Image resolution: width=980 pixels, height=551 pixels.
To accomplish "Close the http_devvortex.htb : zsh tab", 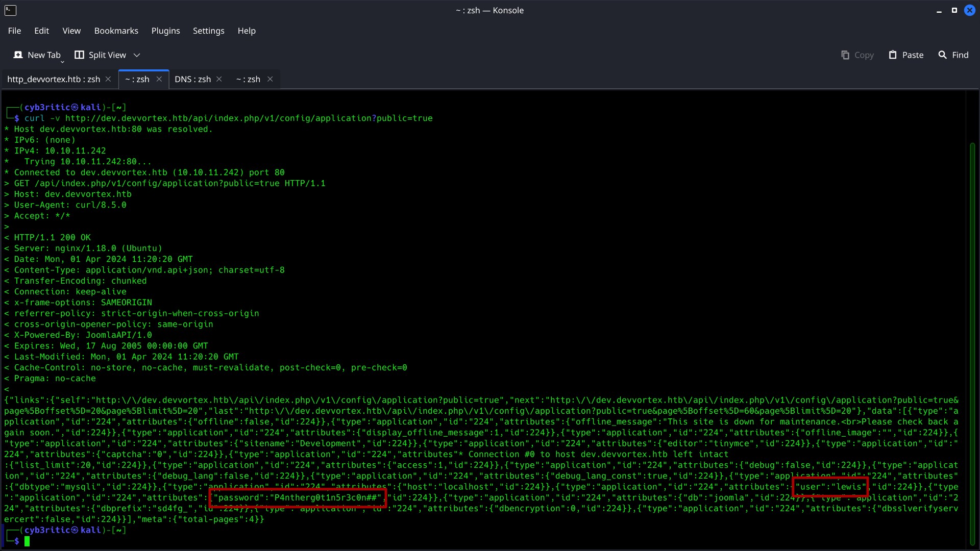I will (108, 79).
